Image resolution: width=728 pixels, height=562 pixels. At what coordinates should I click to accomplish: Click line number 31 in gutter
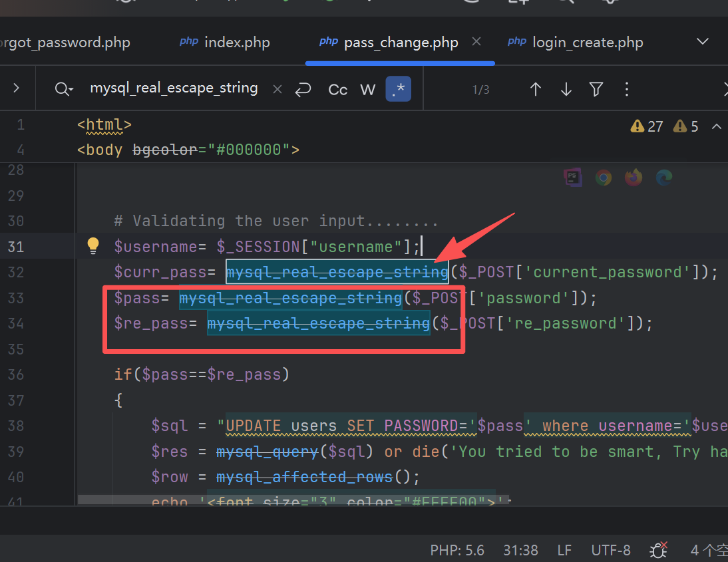coord(16,247)
